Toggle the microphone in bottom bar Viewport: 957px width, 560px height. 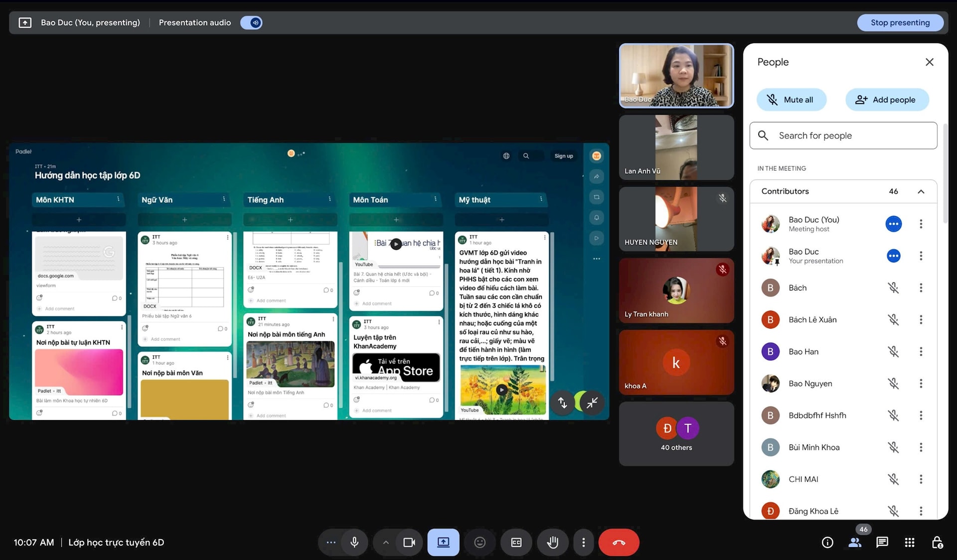pyautogui.click(x=354, y=542)
